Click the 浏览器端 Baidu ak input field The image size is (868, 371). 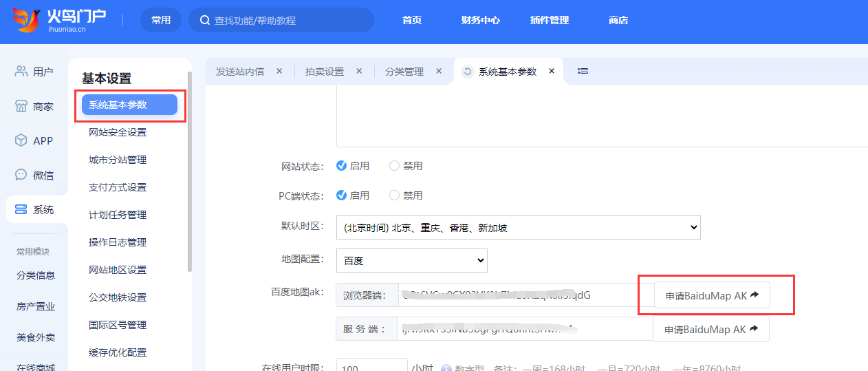pyautogui.click(x=525, y=295)
